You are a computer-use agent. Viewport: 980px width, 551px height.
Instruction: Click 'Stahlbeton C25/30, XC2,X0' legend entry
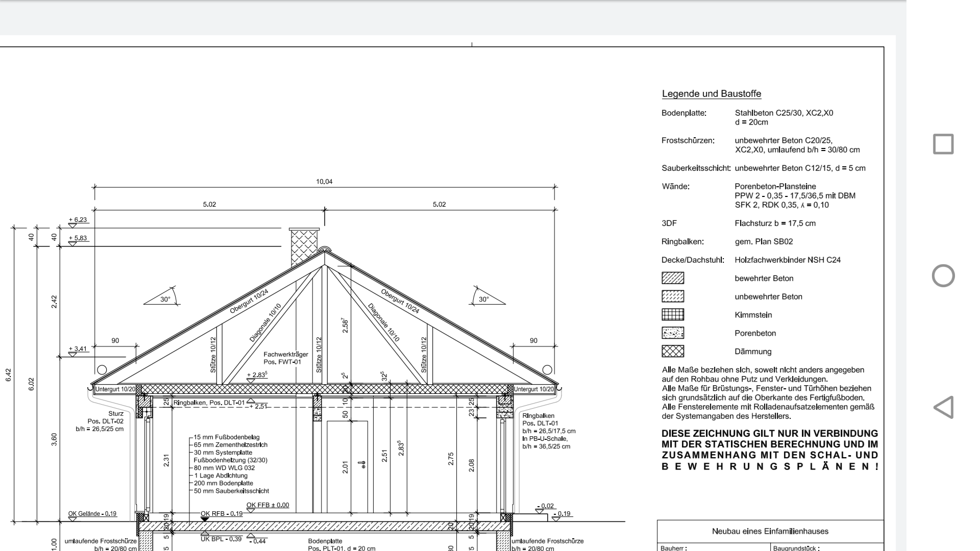coord(784,113)
